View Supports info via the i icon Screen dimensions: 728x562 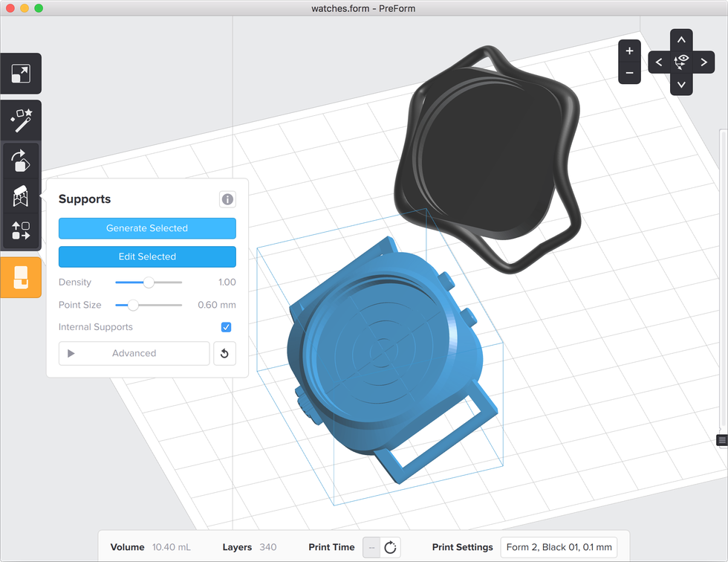tap(227, 199)
